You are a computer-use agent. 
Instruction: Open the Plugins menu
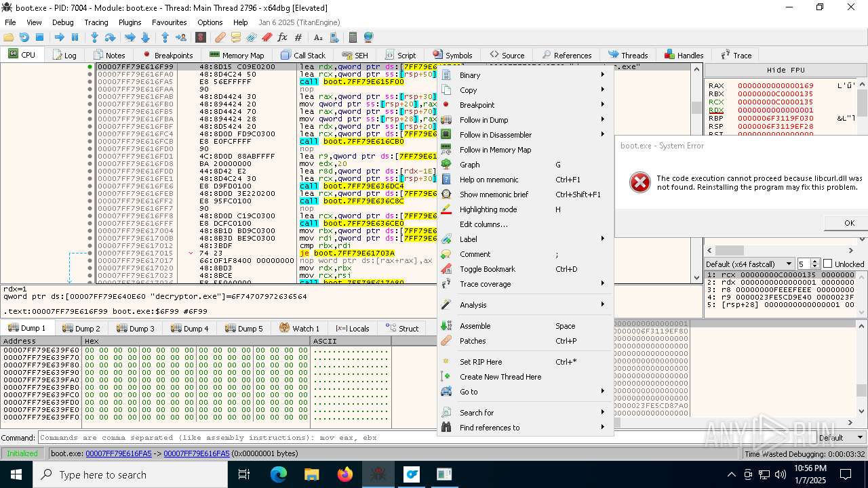point(130,22)
